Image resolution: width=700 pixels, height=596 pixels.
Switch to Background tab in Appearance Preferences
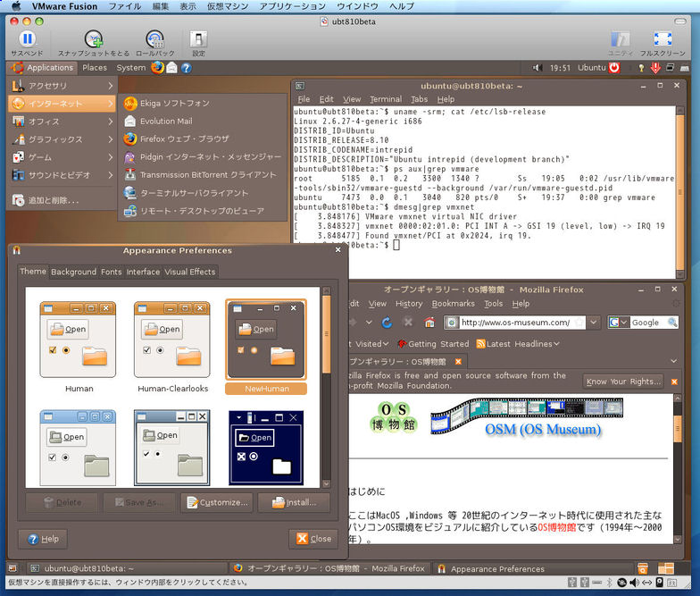(x=73, y=272)
